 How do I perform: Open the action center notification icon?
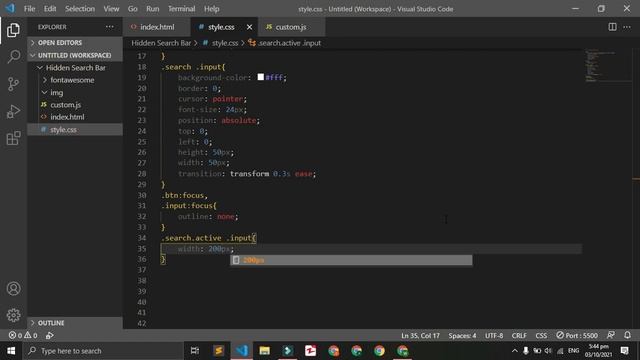point(624,351)
